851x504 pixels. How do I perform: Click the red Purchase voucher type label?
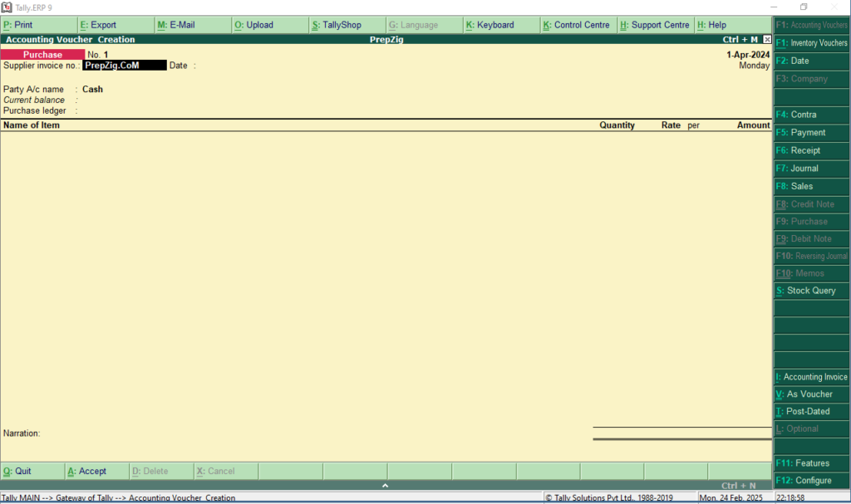(x=43, y=55)
